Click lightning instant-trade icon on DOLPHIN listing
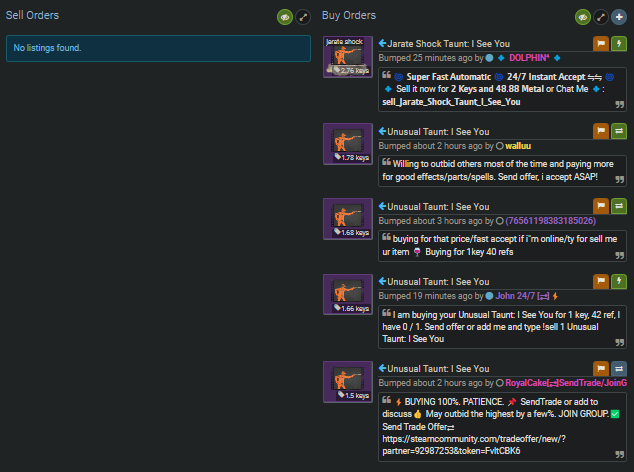 [x=619, y=43]
